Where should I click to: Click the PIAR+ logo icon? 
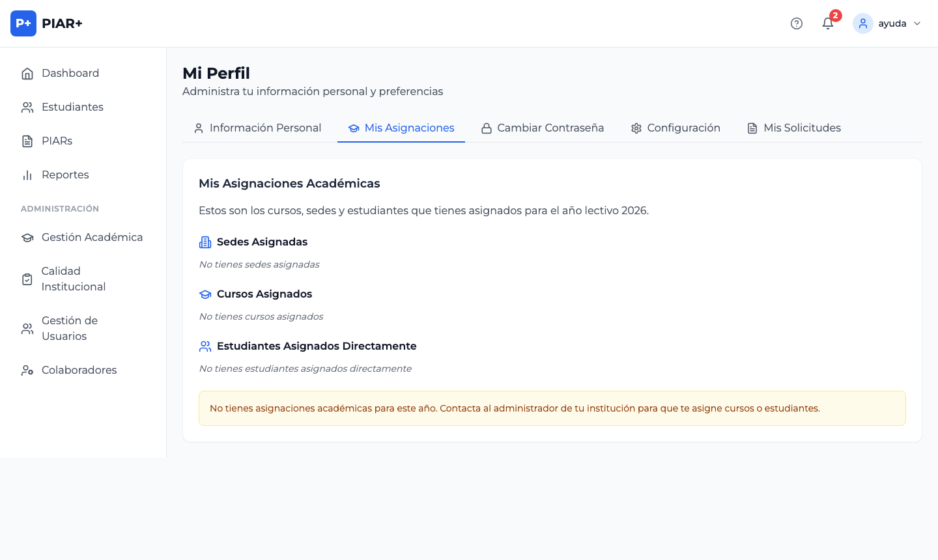pyautogui.click(x=23, y=23)
